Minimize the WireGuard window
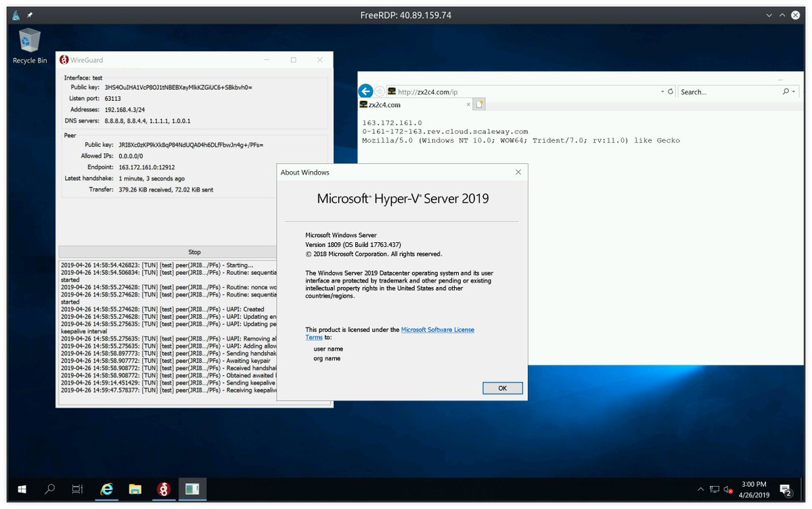Image resolution: width=812 pixels, height=509 pixels. (267, 60)
